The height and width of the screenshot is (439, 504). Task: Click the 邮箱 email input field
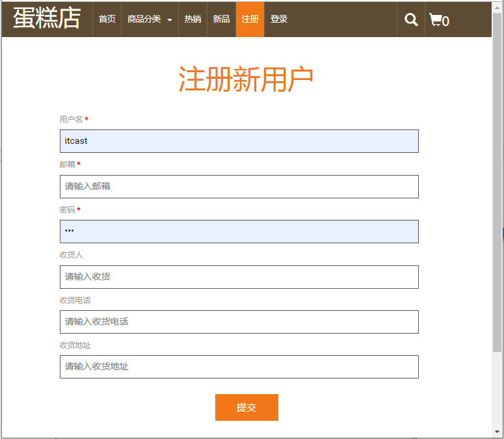click(x=239, y=187)
